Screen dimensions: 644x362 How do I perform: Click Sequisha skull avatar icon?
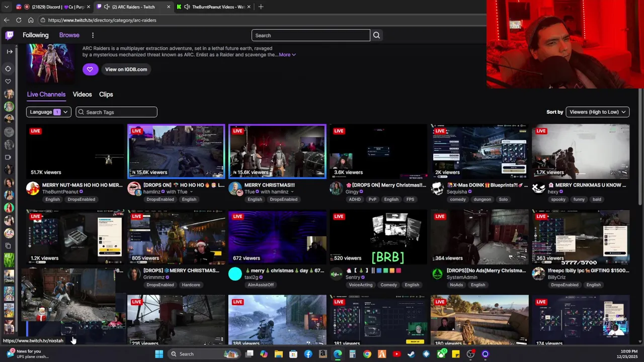point(437,189)
